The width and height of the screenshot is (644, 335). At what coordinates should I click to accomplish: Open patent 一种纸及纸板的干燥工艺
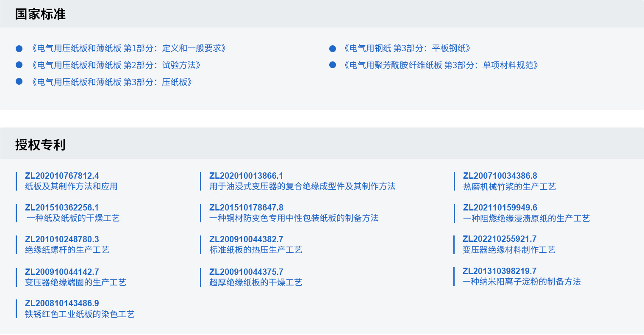(x=73, y=218)
